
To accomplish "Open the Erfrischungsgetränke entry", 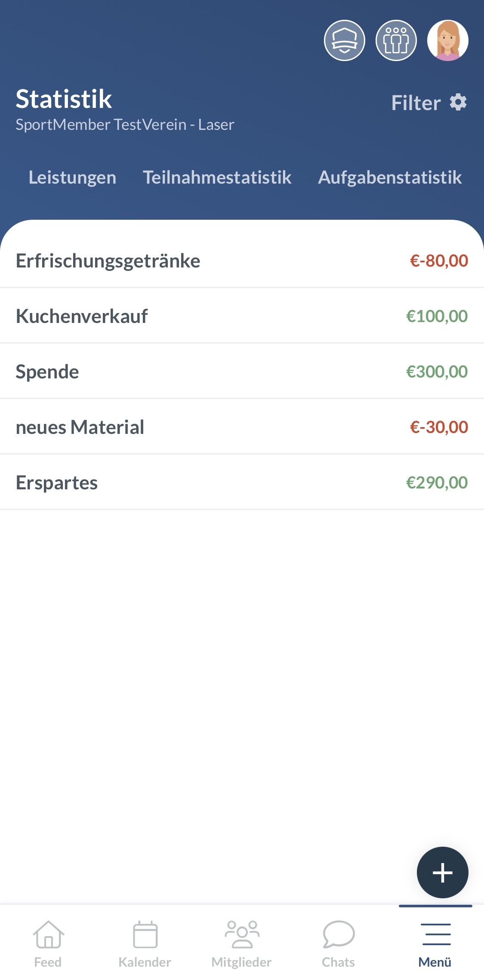I will pyautogui.click(x=242, y=261).
